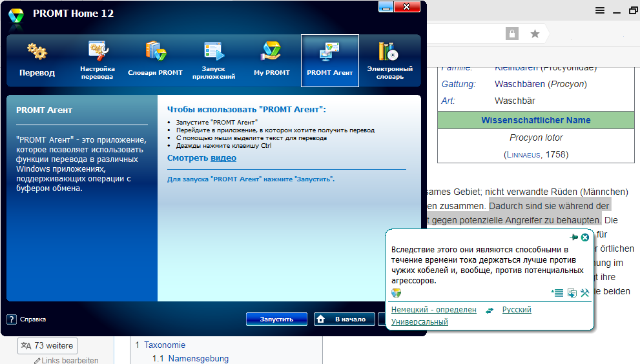
Task: Open the Запуск приложений section
Action: click(214, 61)
